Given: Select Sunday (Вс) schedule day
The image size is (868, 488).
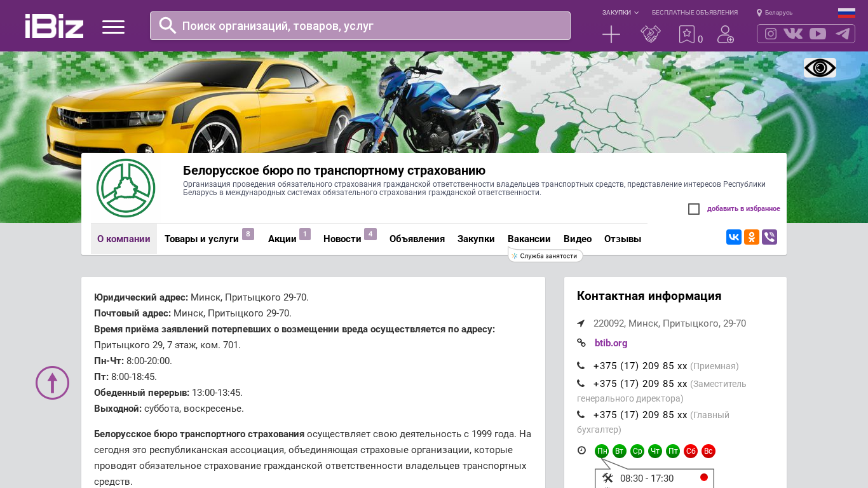Looking at the screenshot, I should 709,451.
